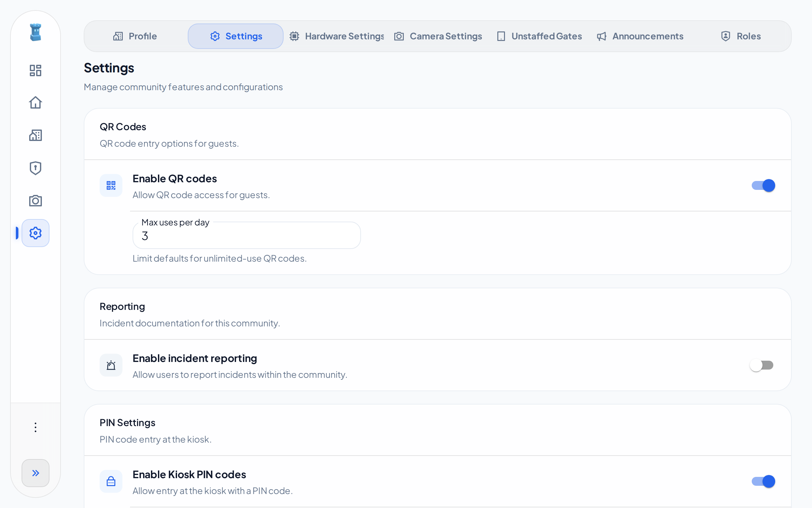Go to the Roles tab
Viewport: 812px width, 508px height.
(x=741, y=36)
